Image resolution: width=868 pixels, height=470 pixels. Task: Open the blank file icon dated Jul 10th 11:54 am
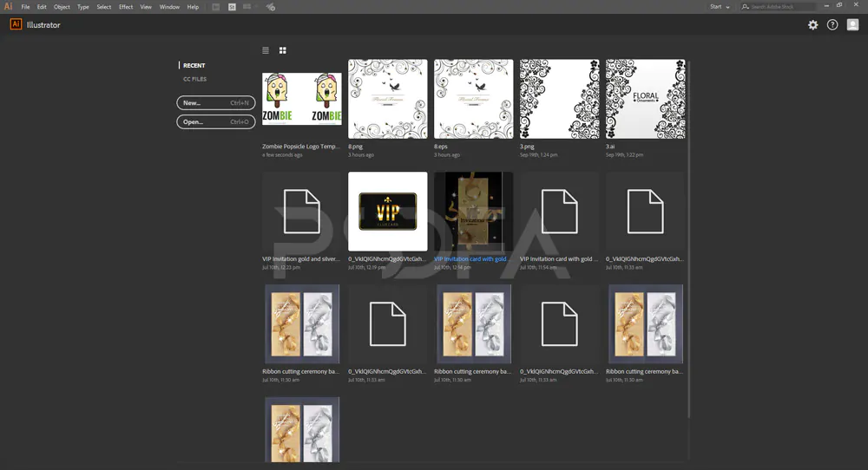[559, 212]
